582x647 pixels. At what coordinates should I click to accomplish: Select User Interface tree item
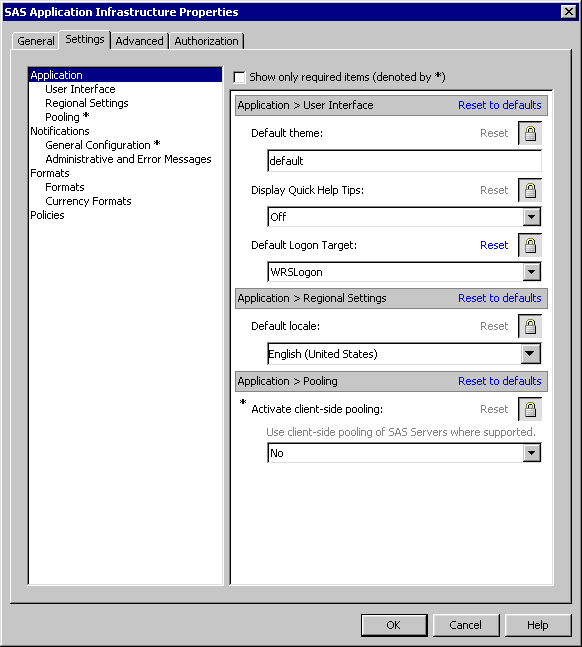pos(80,89)
